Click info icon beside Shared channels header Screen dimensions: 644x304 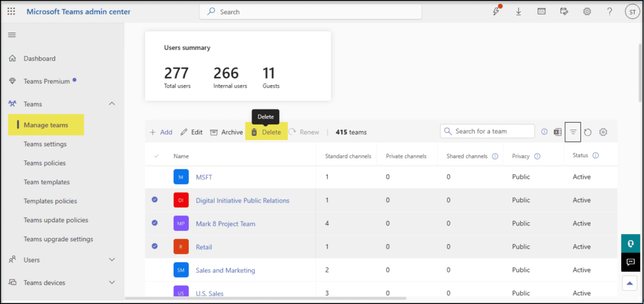pos(495,156)
